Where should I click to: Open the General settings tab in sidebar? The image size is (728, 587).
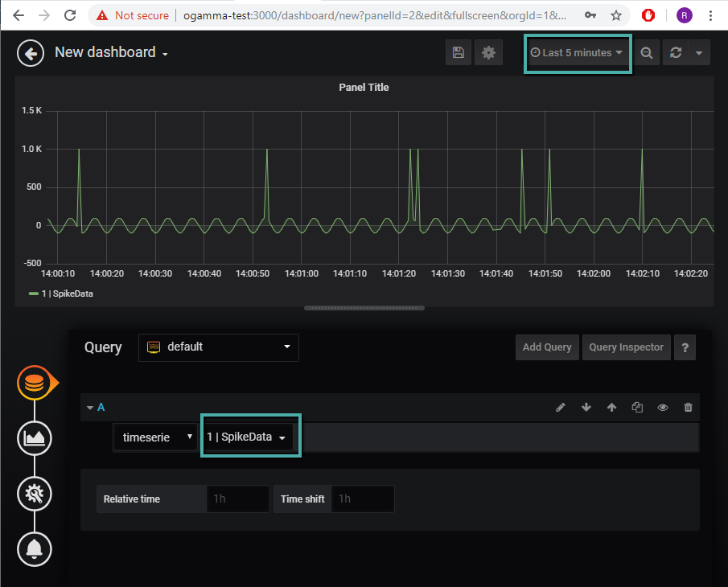coord(35,493)
